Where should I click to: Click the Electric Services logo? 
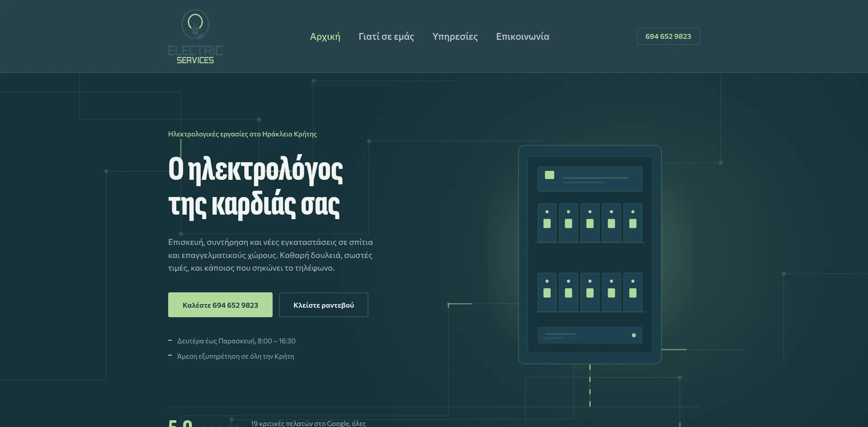pos(195,37)
